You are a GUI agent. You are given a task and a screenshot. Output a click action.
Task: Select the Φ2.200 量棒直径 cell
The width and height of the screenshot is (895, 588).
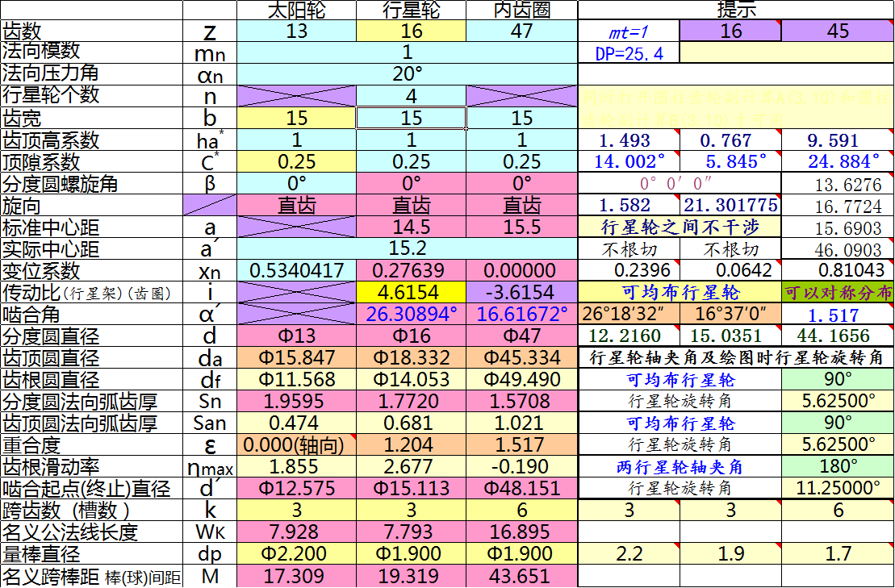pyautogui.click(x=296, y=553)
